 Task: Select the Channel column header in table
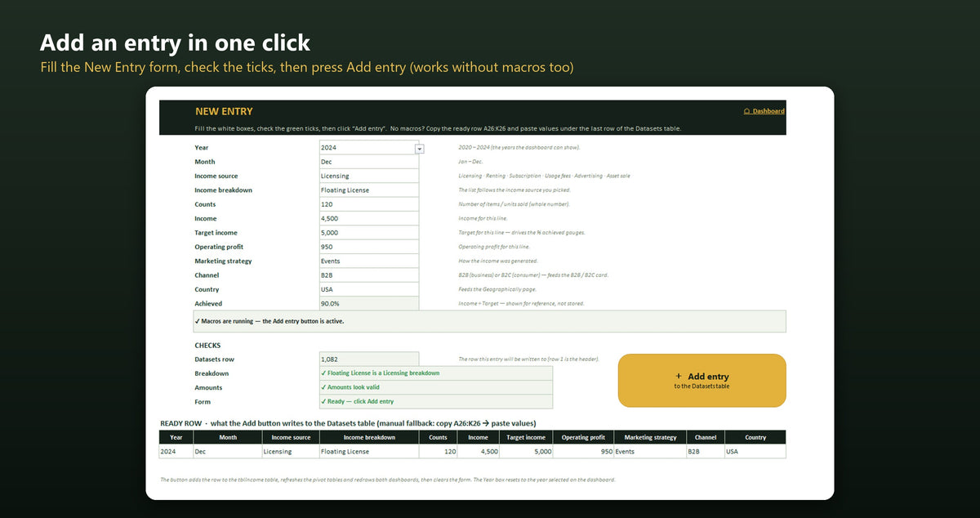click(706, 437)
